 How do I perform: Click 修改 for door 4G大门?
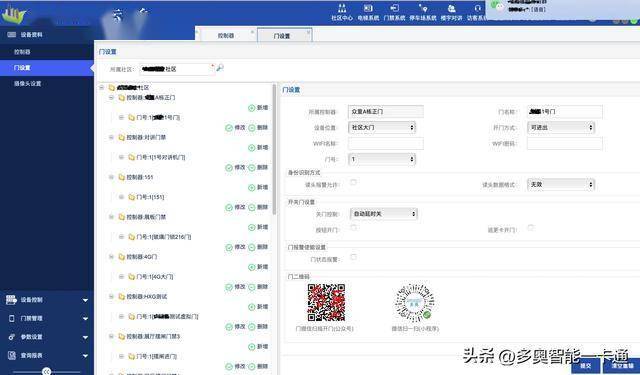coord(236,287)
